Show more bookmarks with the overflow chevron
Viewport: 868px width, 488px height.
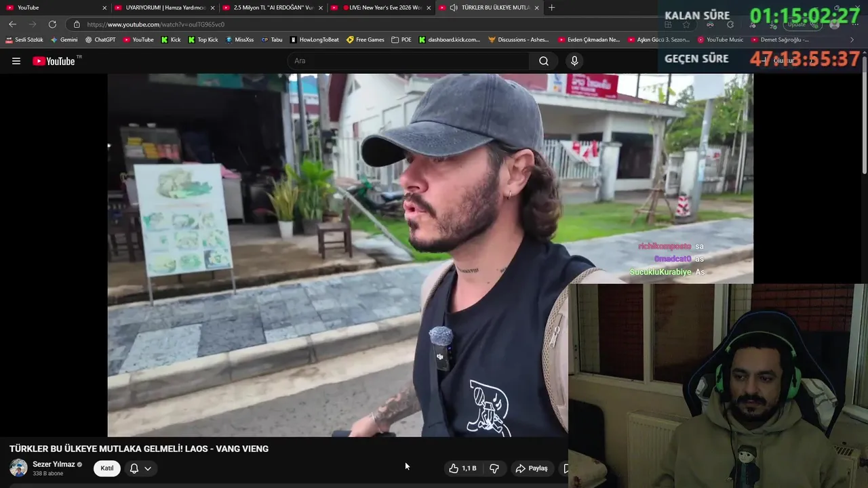852,40
